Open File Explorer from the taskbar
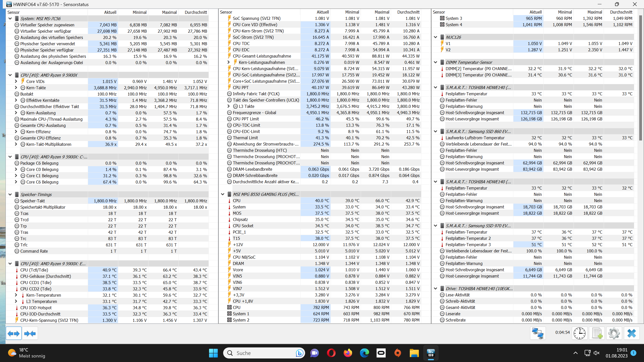644x362 pixels. 414,353
